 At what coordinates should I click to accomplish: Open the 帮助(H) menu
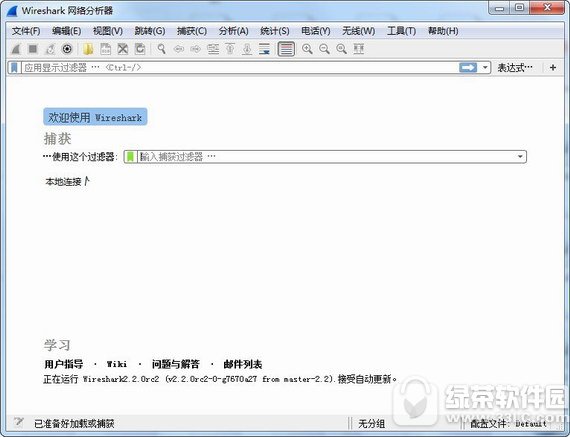point(443,31)
